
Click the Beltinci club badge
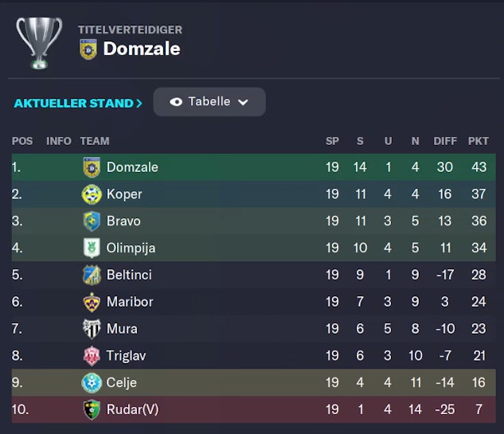(x=92, y=276)
